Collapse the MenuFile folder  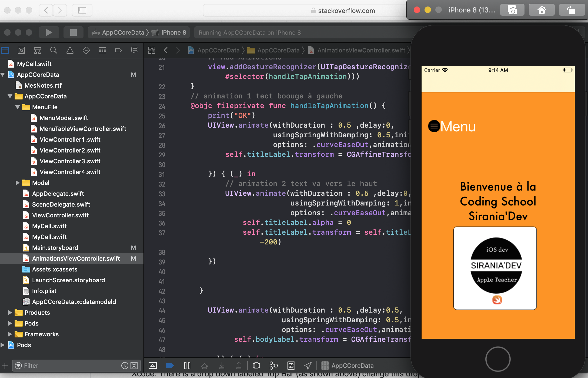coord(18,107)
